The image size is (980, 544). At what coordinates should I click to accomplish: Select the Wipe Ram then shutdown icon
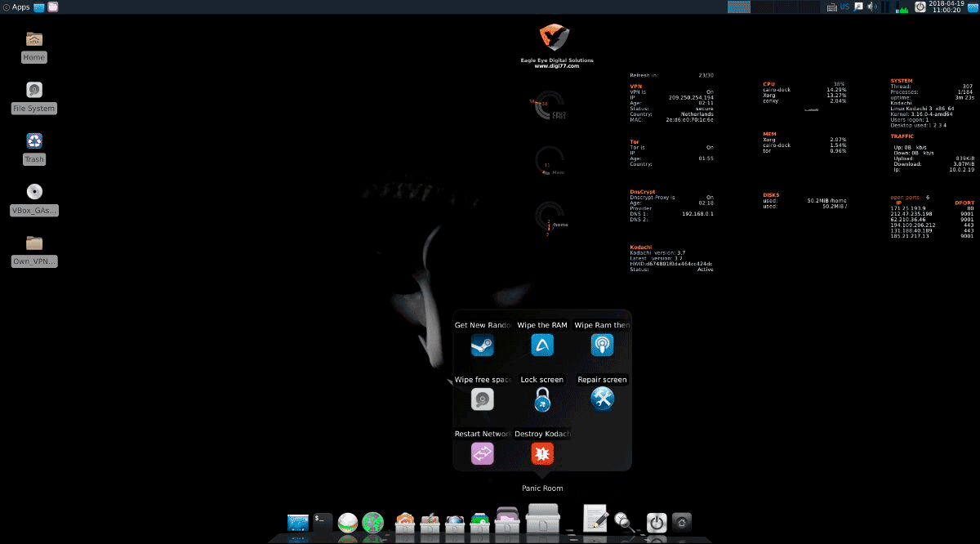(x=602, y=346)
